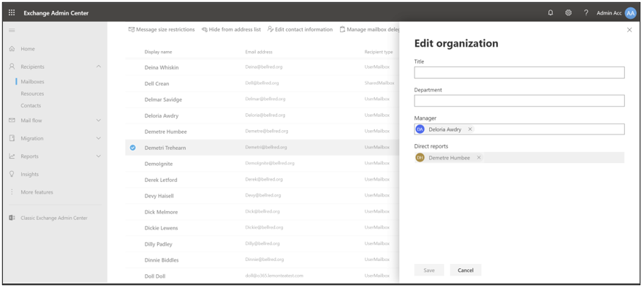The height and width of the screenshot is (288, 644).
Task: Click Edit contact information icon
Action: coord(270,29)
